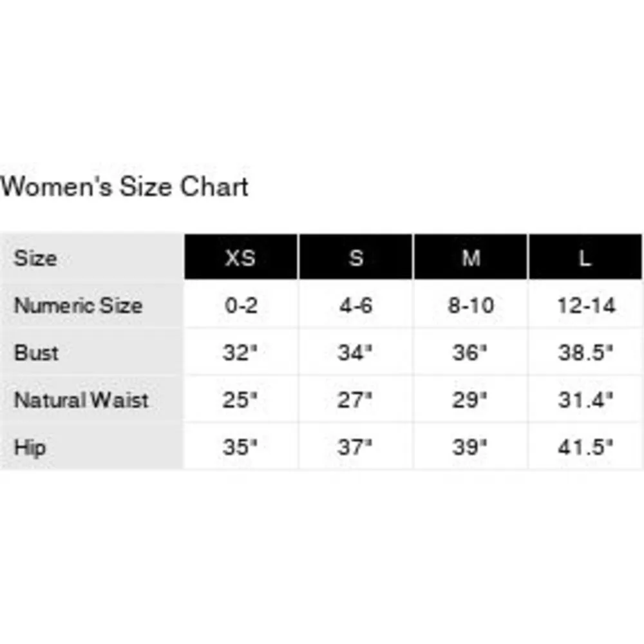
Task: Click the Hip row label
Action: click(x=30, y=447)
